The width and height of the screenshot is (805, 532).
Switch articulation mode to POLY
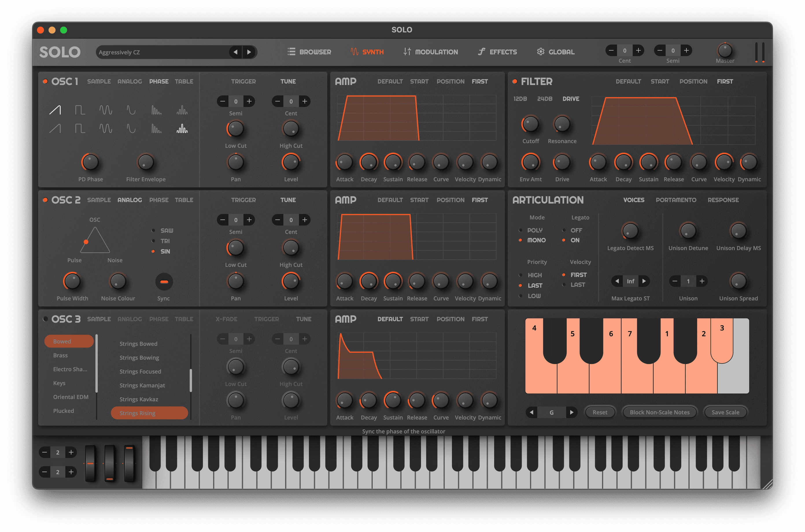point(521,230)
